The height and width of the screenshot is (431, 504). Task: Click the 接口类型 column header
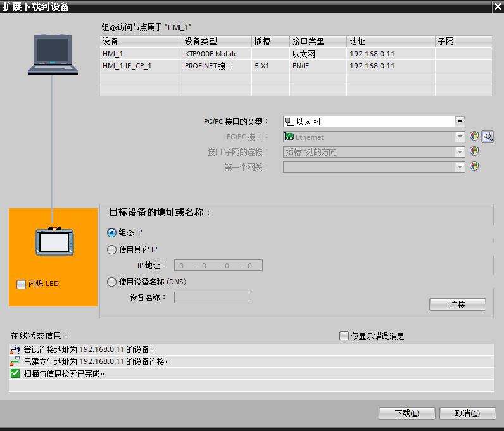(318, 41)
